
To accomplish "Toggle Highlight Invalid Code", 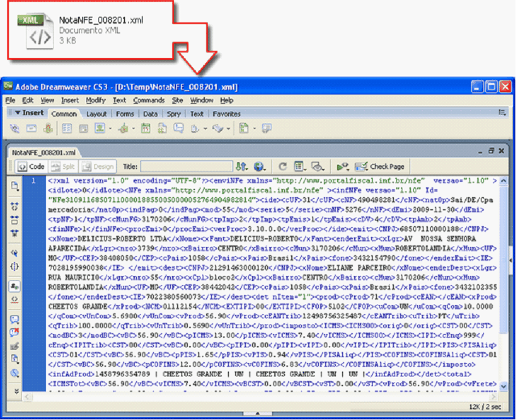I will click(x=15, y=300).
